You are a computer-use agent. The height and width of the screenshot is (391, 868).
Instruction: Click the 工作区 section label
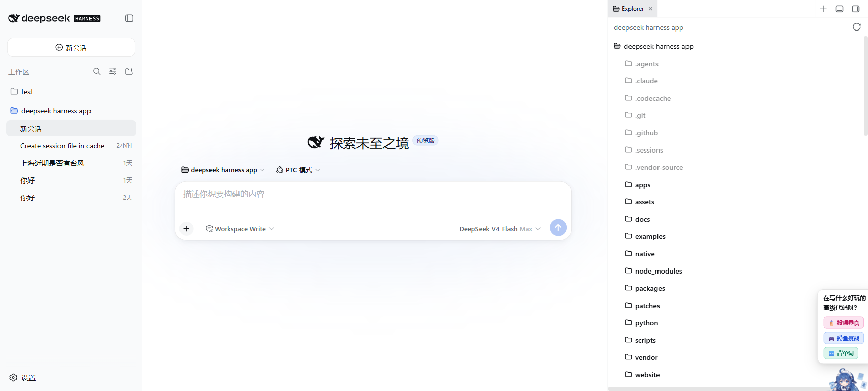point(19,72)
